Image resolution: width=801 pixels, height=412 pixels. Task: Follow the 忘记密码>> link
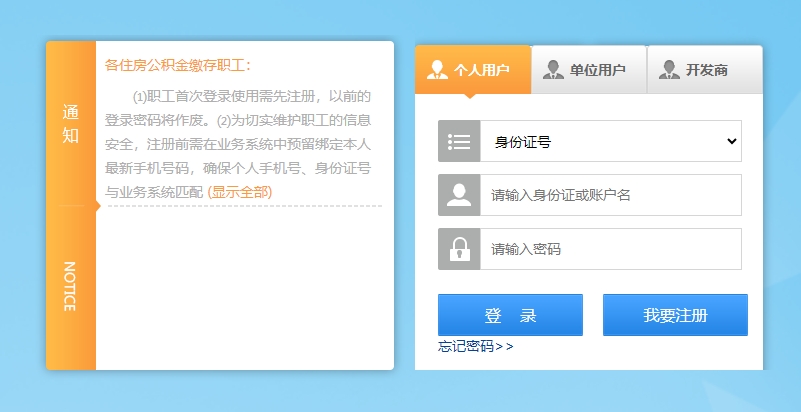click(475, 346)
